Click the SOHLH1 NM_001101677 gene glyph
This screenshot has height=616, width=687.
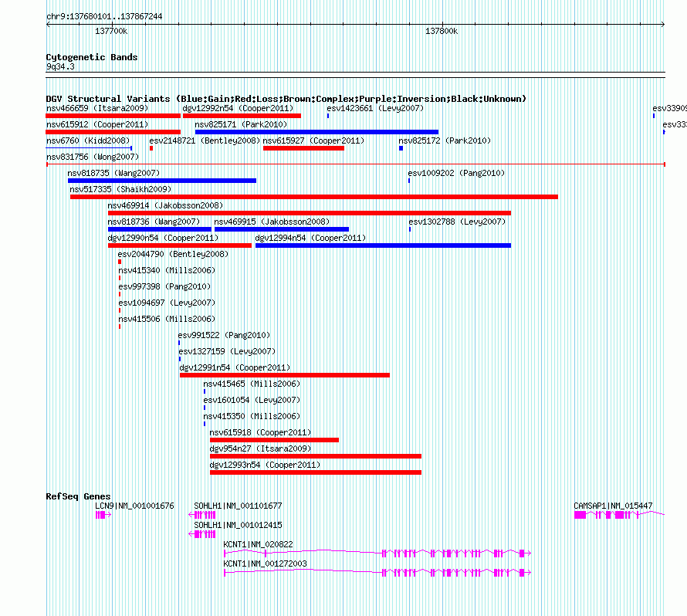pyautogui.click(x=202, y=515)
